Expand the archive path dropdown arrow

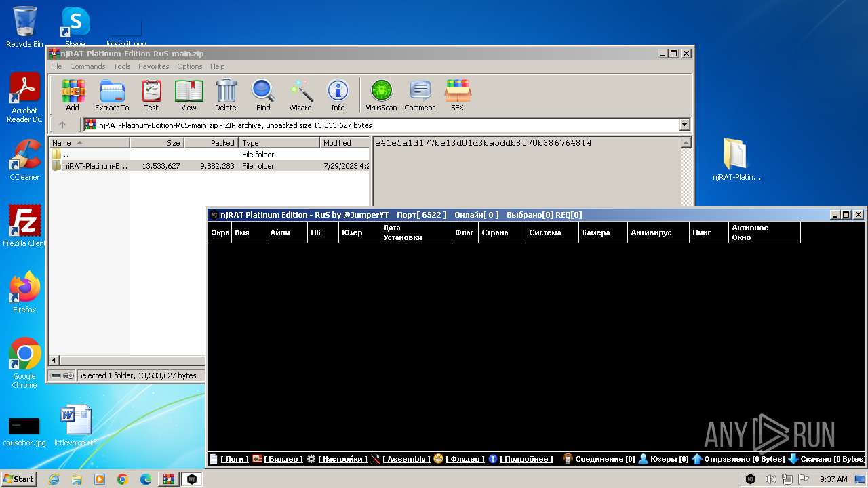pyautogui.click(x=684, y=125)
